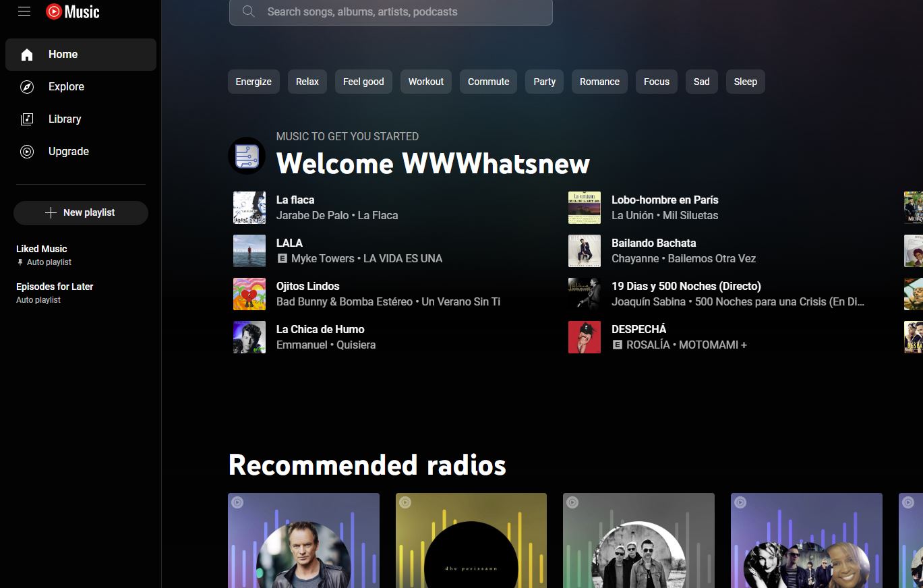Play Lobo-hombre en París thumbnail
Screen dimensions: 923x588
pyautogui.click(x=585, y=208)
